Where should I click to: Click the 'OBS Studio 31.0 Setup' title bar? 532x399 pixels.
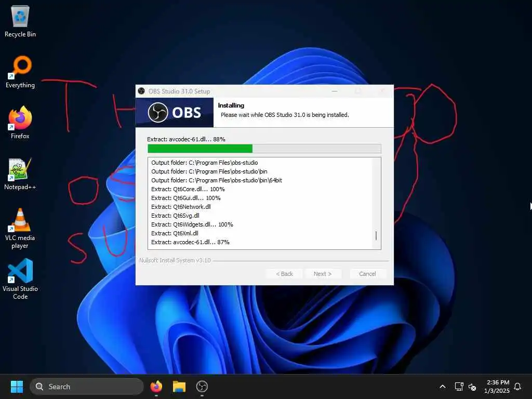(x=179, y=91)
